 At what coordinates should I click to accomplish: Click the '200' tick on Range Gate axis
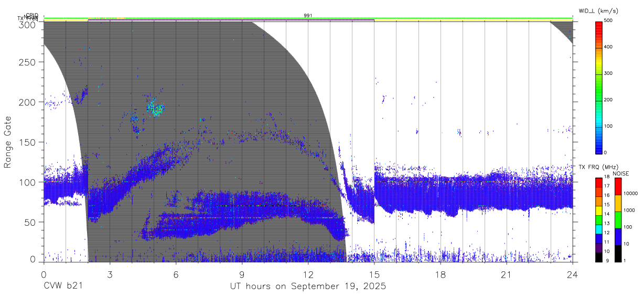28,102
